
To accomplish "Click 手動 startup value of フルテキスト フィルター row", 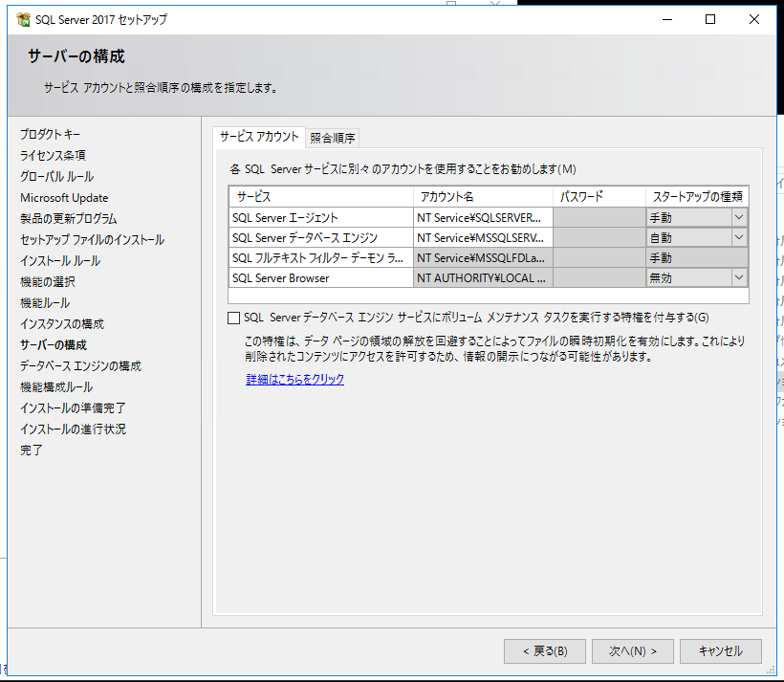I will pyautogui.click(x=697, y=257).
